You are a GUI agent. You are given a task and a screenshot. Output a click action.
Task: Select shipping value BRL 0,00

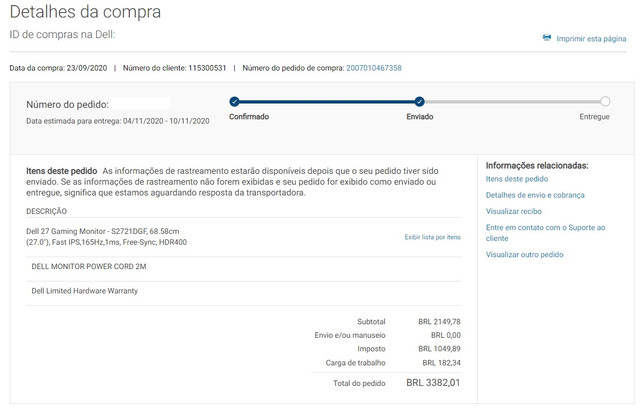446,335
